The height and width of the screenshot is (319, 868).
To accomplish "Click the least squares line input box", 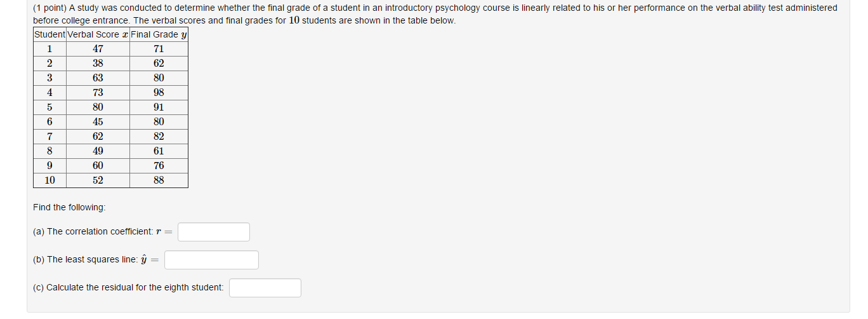I will [x=211, y=260].
